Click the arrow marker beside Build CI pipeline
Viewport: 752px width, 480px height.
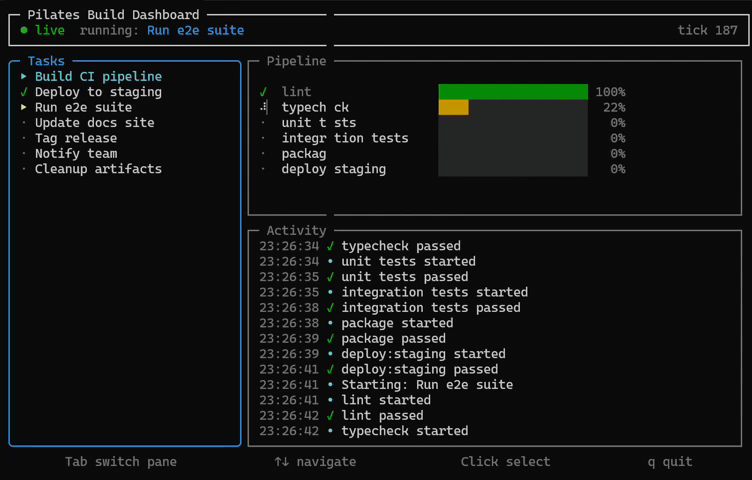24,76
